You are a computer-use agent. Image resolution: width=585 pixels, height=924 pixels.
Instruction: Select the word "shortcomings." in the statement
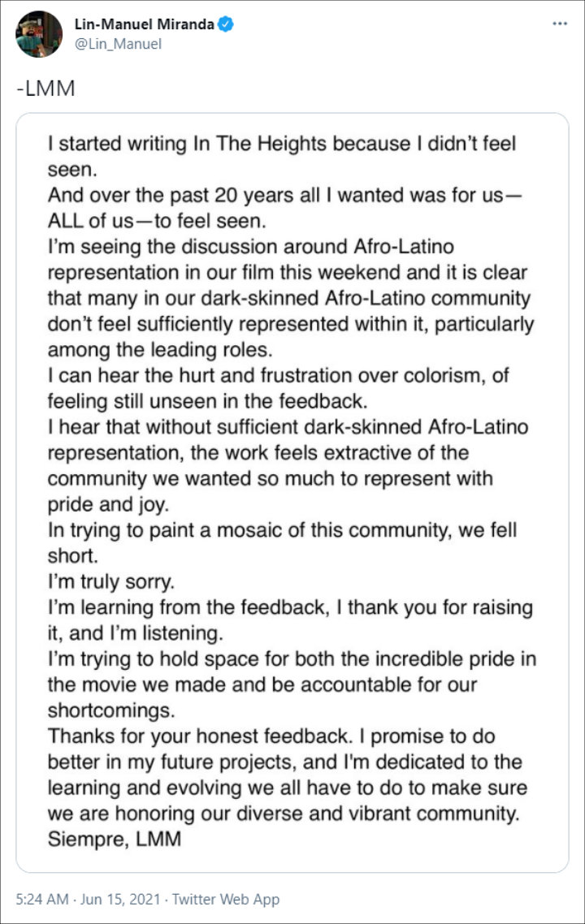(x=111, y=710)
